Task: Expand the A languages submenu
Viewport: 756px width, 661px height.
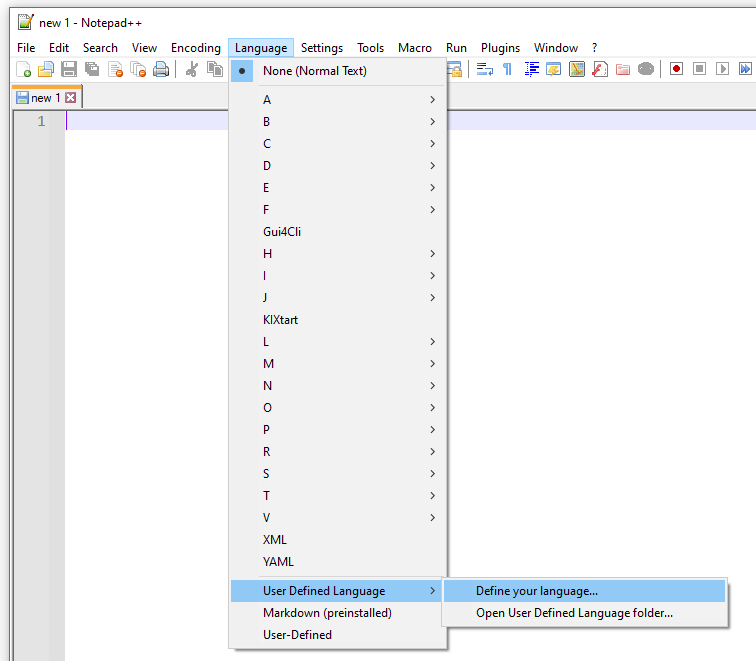Action: [x=338, y=100]
